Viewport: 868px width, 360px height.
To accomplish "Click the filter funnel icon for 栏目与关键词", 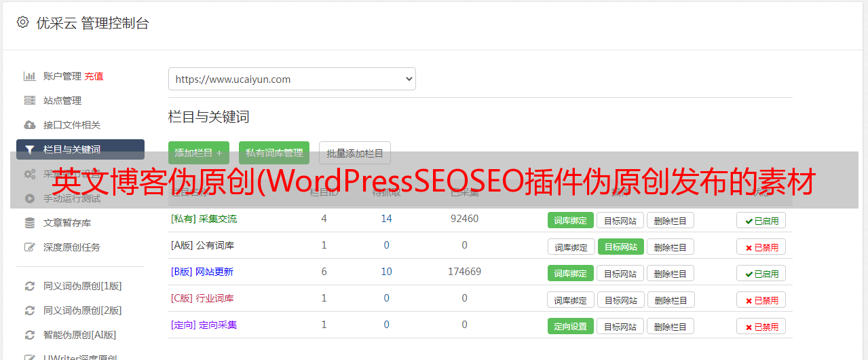I will 29,149.
